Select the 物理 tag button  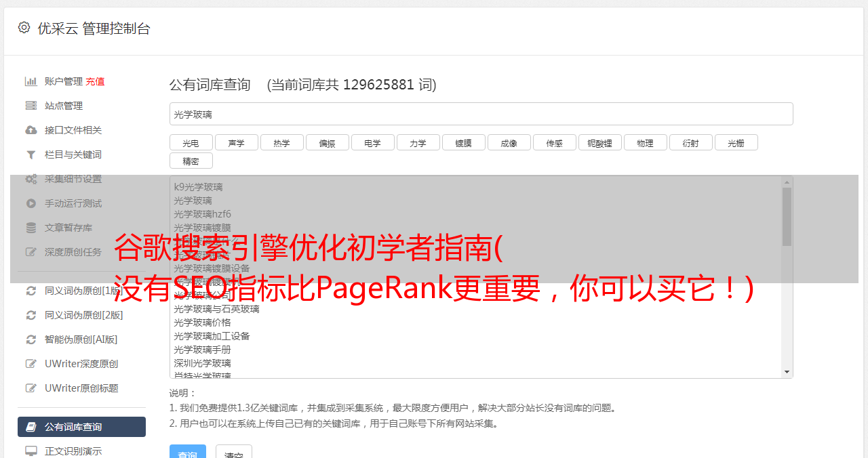pos(645,142)
